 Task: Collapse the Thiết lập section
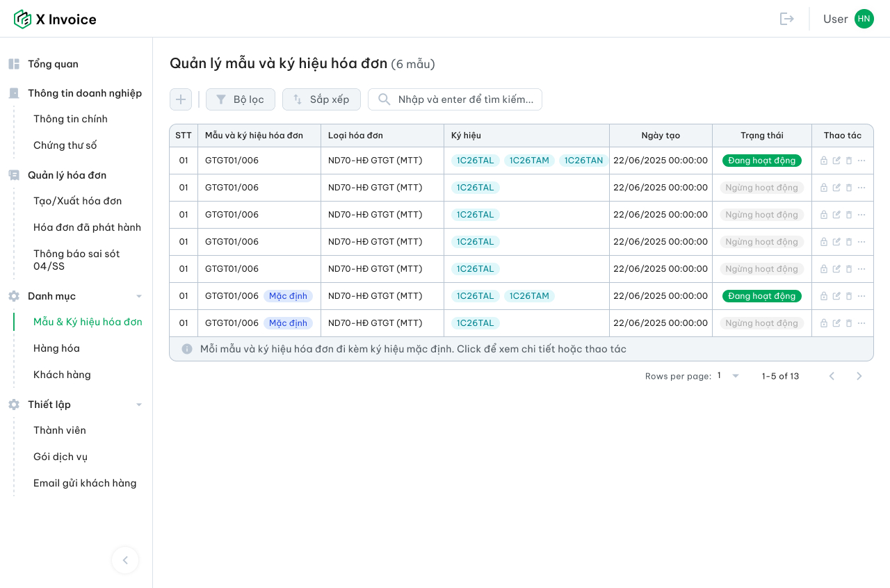[x=139, y=405]
